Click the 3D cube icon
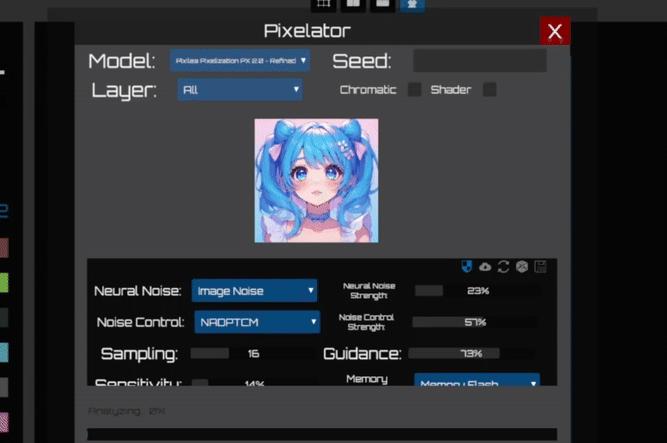 pyautogui.click(x=521, y=267)
